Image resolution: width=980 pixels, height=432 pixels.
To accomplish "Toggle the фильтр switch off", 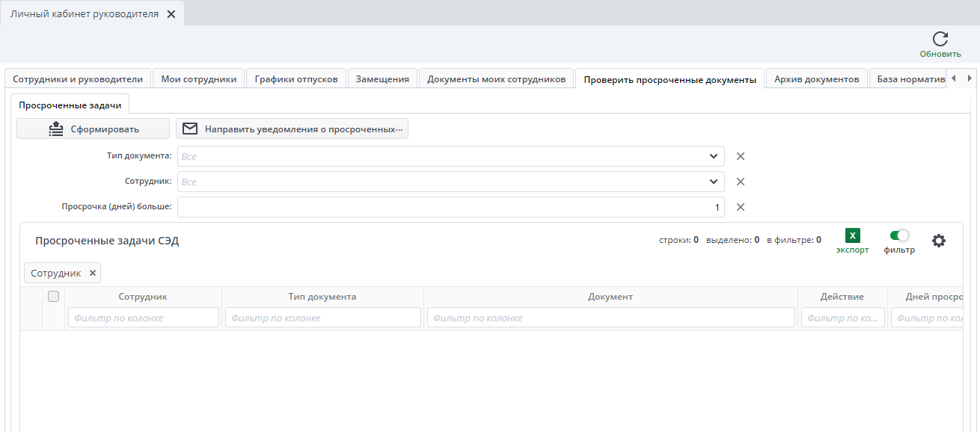I will click(x=899, y=235).
